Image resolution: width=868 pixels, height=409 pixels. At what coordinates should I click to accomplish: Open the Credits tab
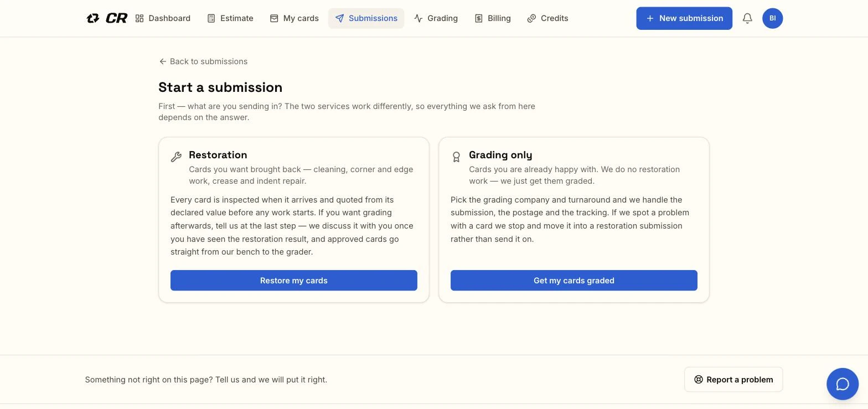click(x=548, y=18)
